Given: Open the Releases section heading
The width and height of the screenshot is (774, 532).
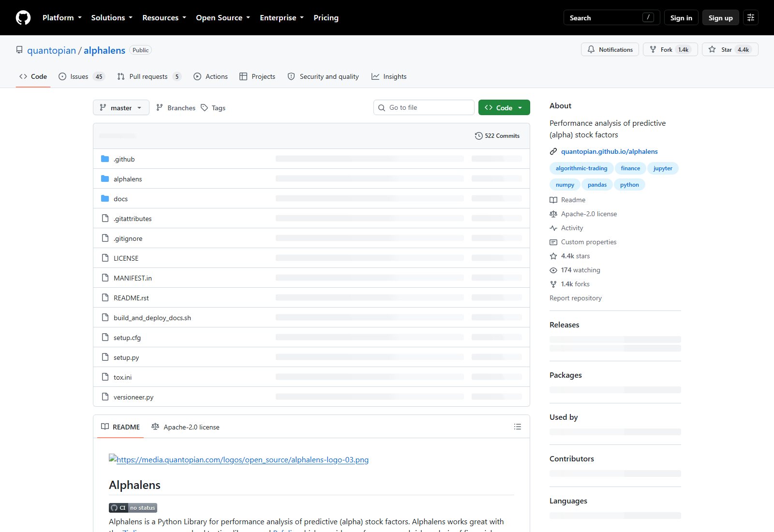Looking at the screenshot, I should point(565,325).
